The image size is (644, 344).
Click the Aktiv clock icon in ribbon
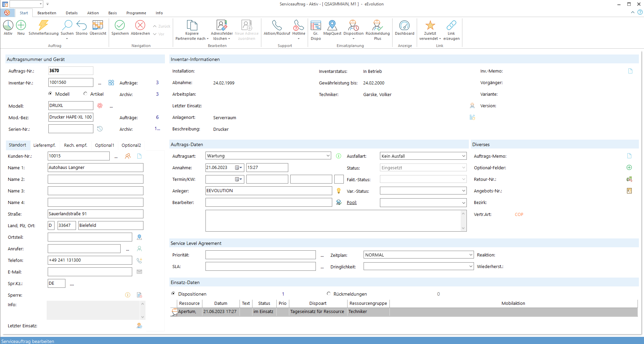point(8,25)
